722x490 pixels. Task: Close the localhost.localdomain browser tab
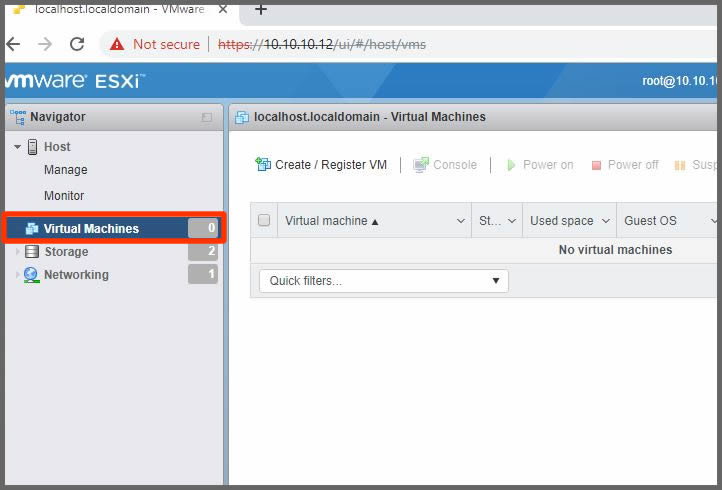pos(223,9)
